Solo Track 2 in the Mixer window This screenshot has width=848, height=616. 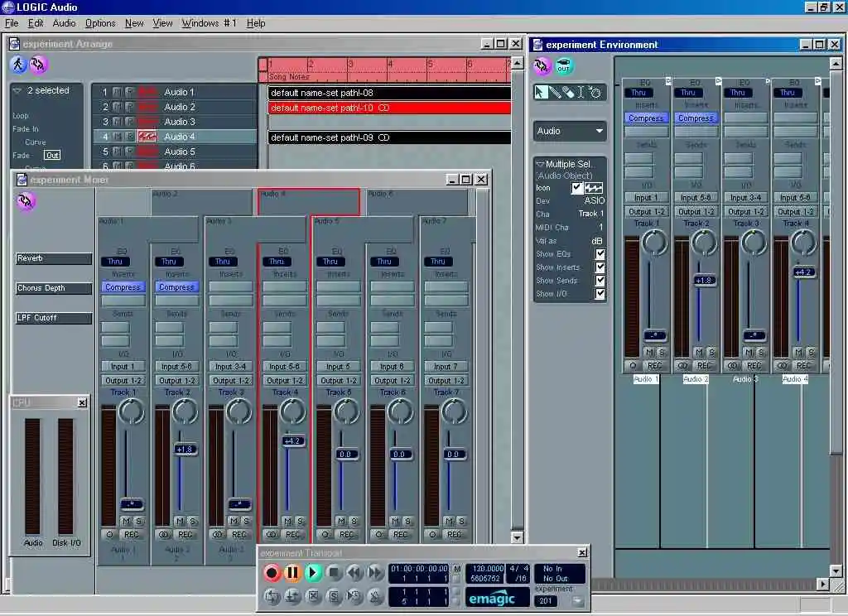tap(193, 521)
